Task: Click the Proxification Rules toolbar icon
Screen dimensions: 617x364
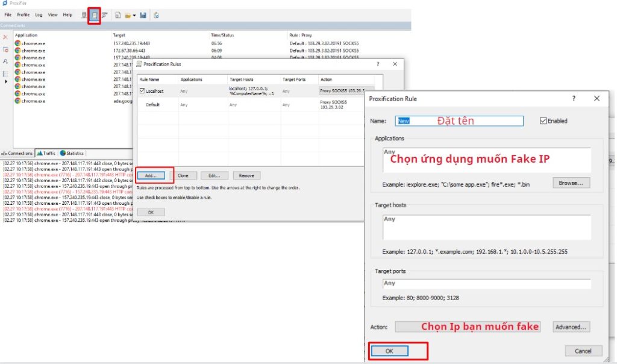Action: 94,15
